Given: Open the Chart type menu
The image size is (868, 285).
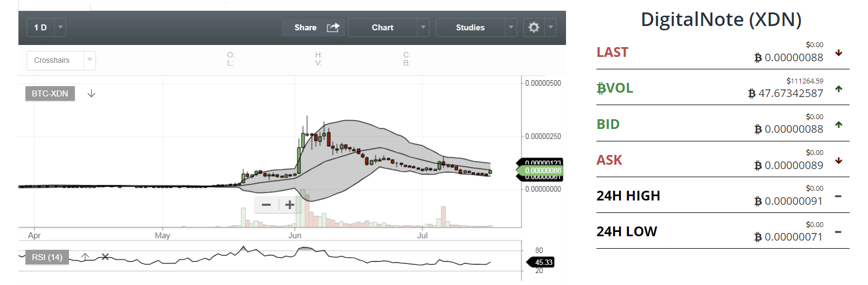Looking at the screenshot, I should click(383, 27).
